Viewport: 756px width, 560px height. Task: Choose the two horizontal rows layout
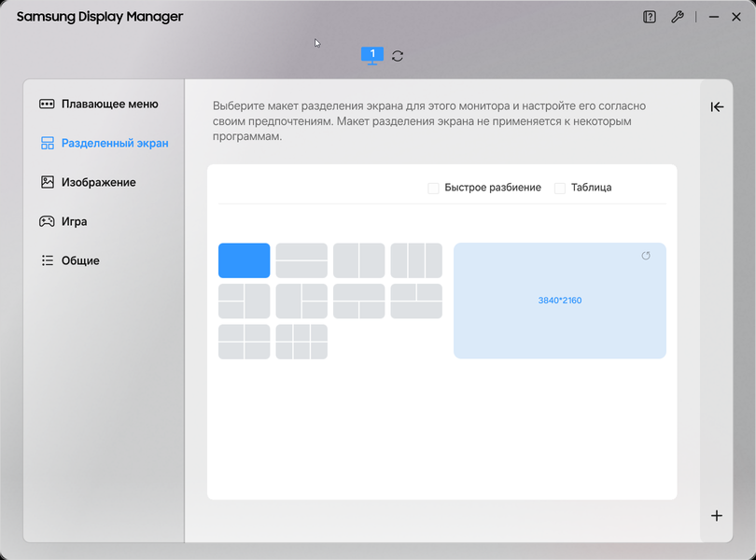pos(301,260)
